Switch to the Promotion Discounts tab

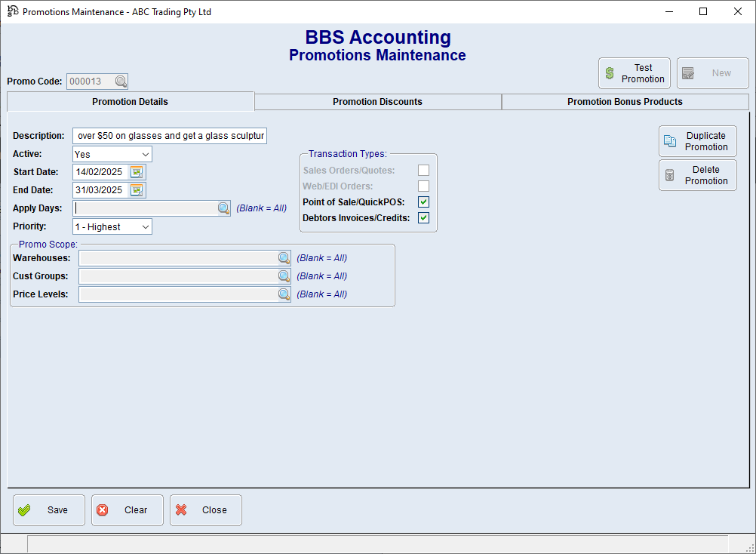[x=377, y=102]
